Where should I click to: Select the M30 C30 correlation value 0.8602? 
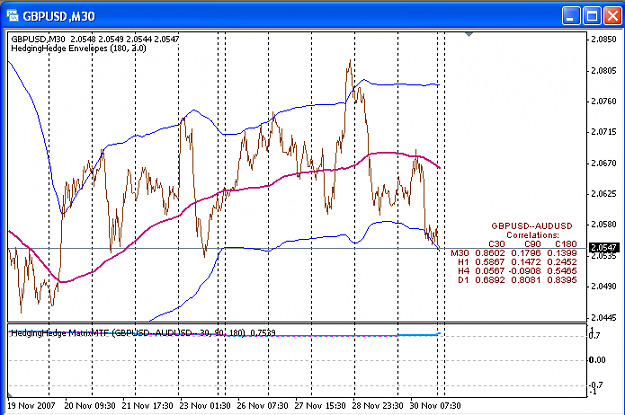coord(490,253)
